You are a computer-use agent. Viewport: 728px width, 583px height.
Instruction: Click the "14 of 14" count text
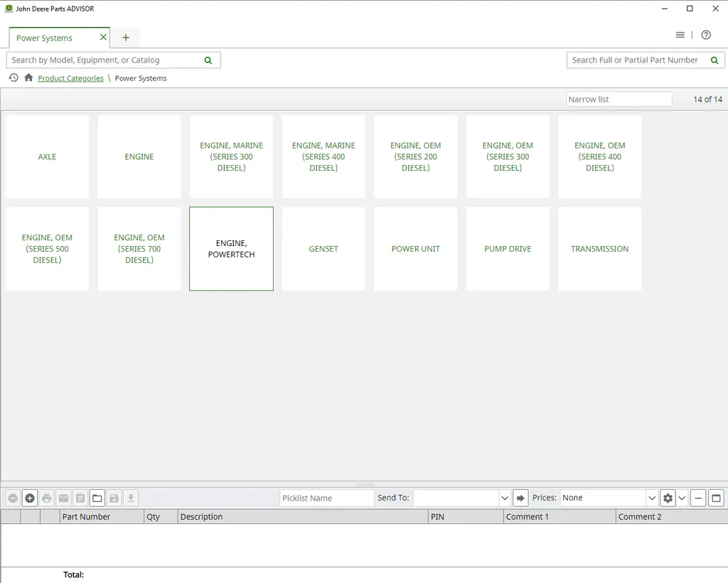[x=707, y=100]
